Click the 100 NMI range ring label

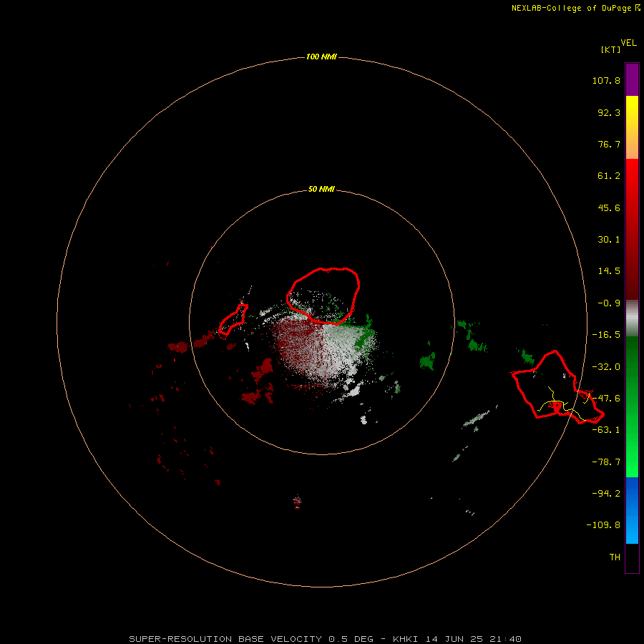pos(321,57)
